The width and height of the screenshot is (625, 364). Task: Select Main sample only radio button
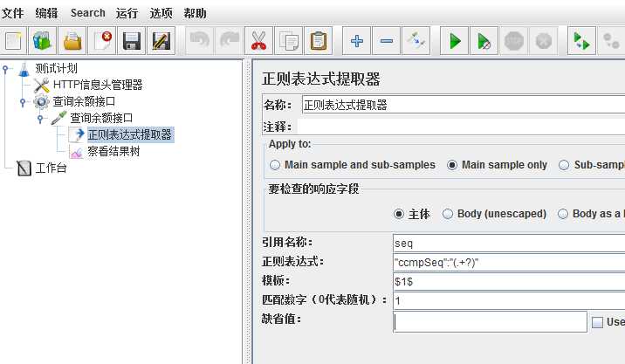pyautogui.click(x=451, y=165)
